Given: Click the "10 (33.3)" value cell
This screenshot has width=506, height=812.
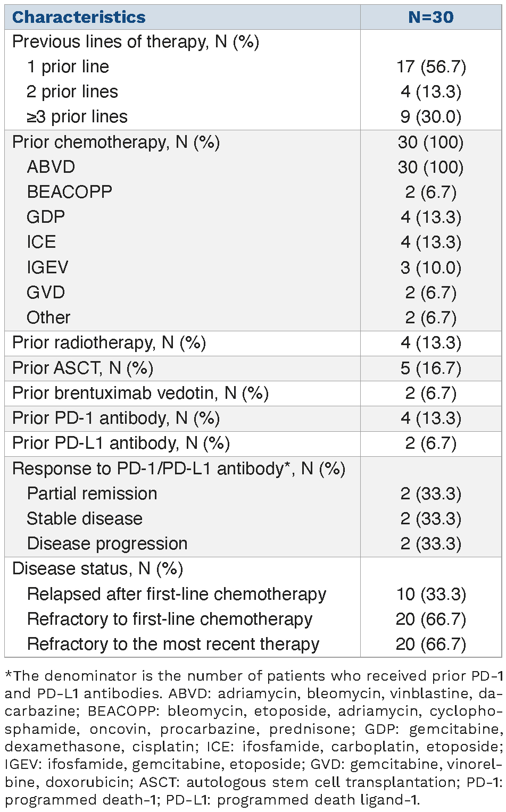Looking at the screenshot, I should (x=430, y=594).
